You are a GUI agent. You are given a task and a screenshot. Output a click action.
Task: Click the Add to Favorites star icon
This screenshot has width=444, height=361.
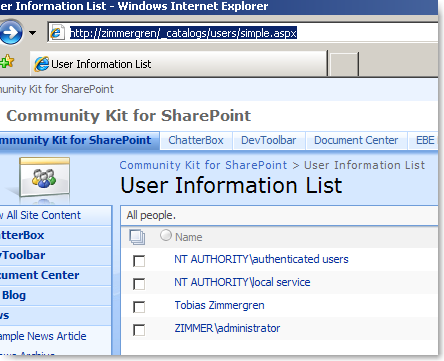point(6,62)
